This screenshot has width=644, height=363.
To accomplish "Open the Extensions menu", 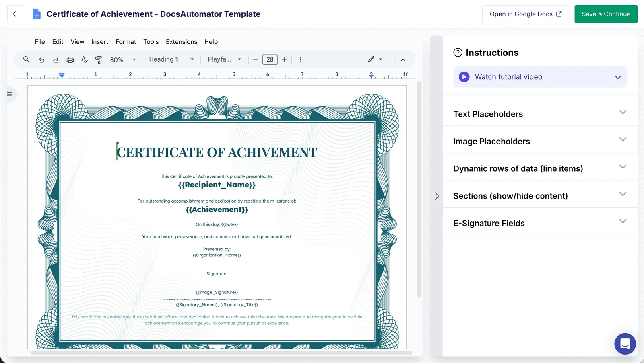I will click(x=182, y=42).
